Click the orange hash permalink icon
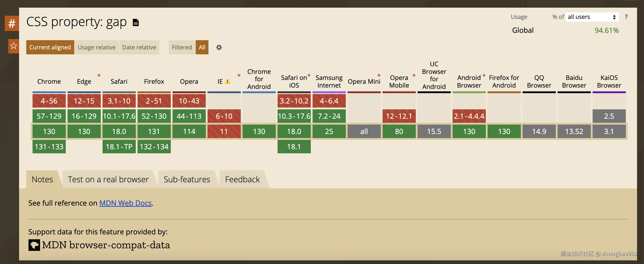The width and height of the screenshot is (644, 264). point(12,24)
